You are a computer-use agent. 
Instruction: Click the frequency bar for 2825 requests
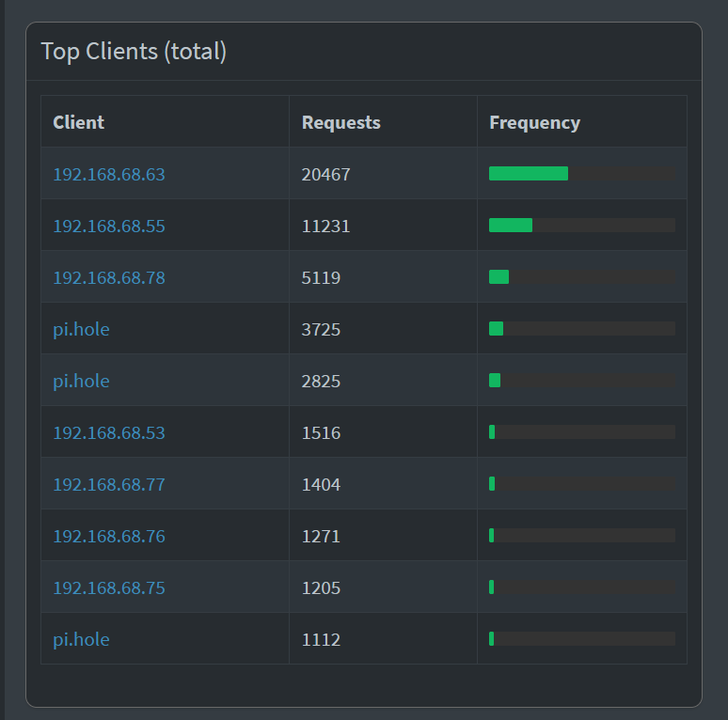coord(582,381)
